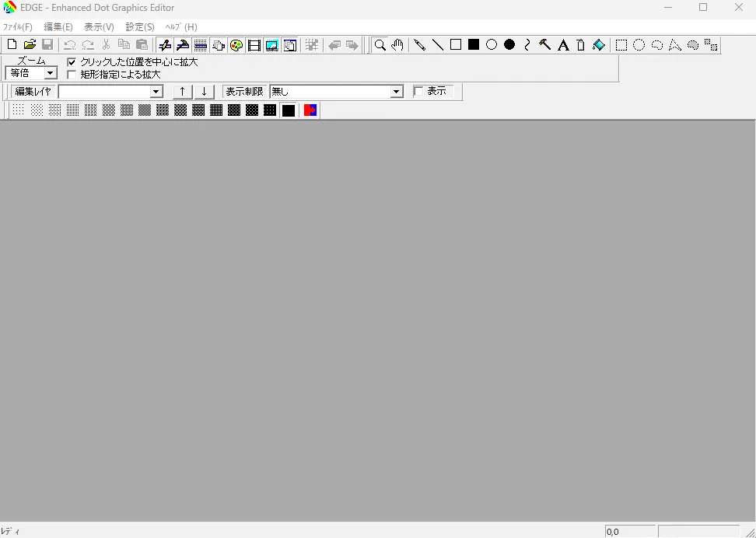Expand the 編集レイヤ dropdown list
Viewport: 756px width, 538px height.
click(156, 92)
